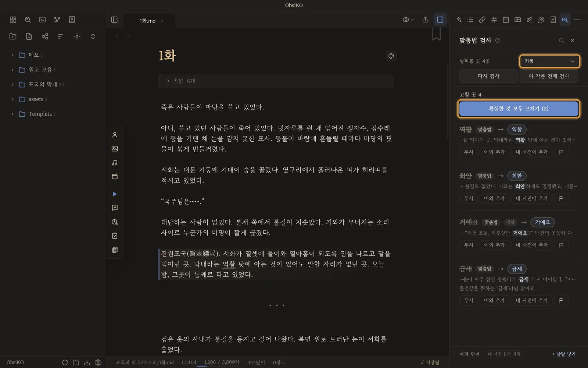The image size is (588, 368).
Task: Apply the 역할 correction suggestion
Action: [x=517, y=130]
